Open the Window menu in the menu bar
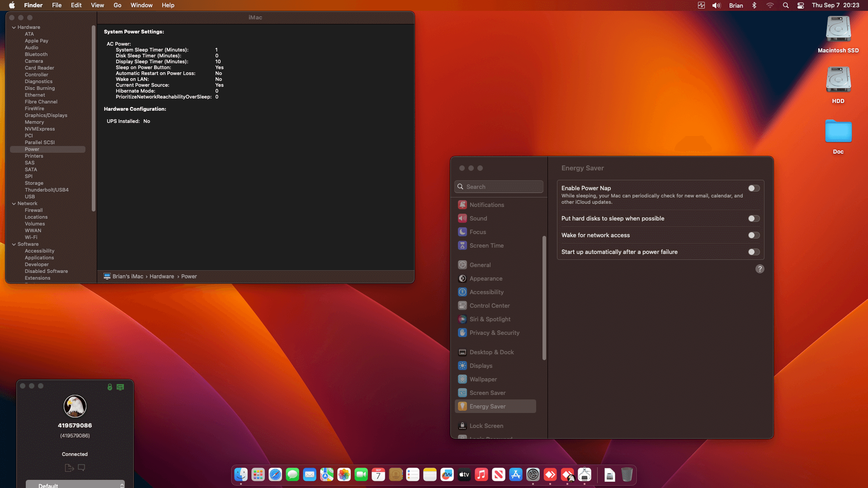 click(142, 5)
